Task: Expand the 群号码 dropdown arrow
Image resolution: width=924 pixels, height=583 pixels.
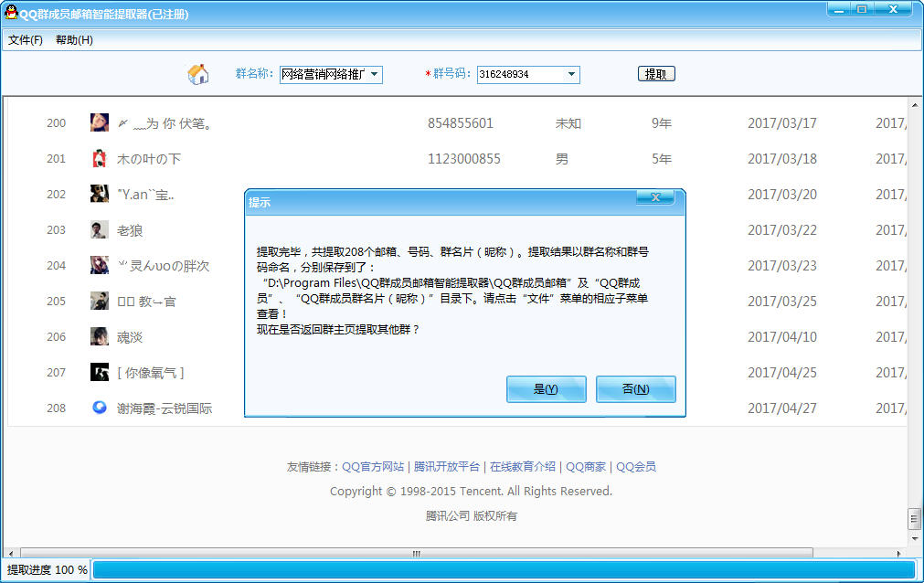Action: (571, 74)
